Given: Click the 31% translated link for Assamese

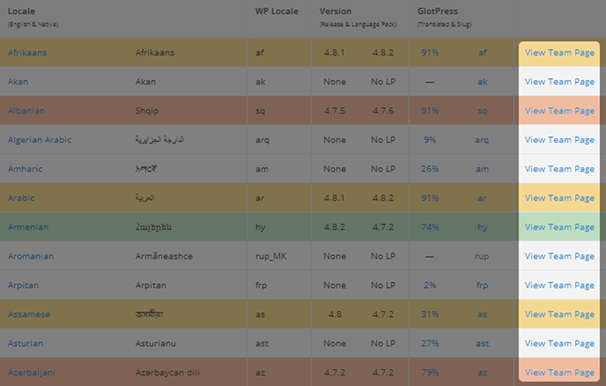Looking at the screenshot, I should 430,314.
